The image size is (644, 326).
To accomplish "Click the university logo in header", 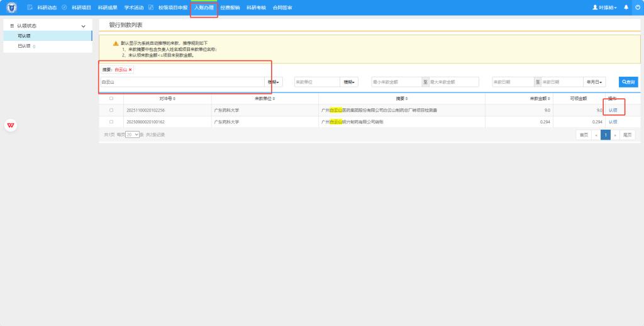I will click(12, 8).
